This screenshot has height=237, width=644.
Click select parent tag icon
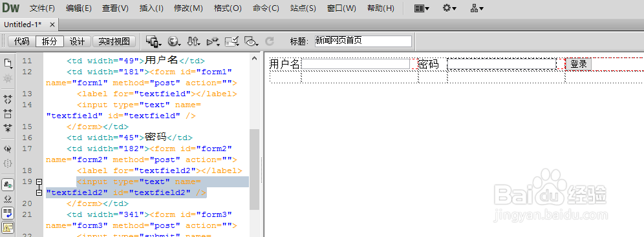(8, 149)
